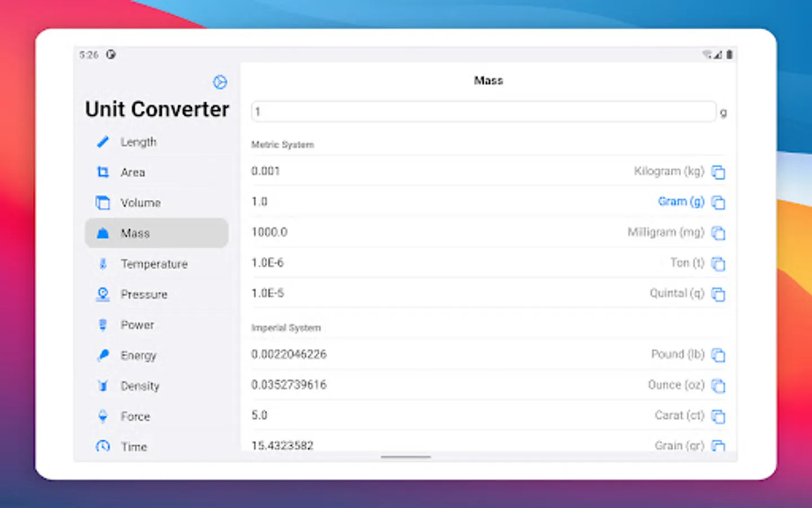This screenshot has height=508, width=812.
Task: Select Kilogram (kg) as the unit
Action: point(669,171)
